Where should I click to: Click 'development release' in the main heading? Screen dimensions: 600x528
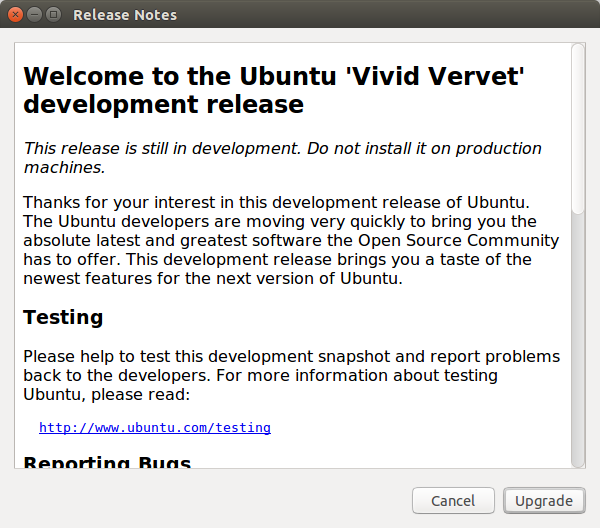coord(163,104)
